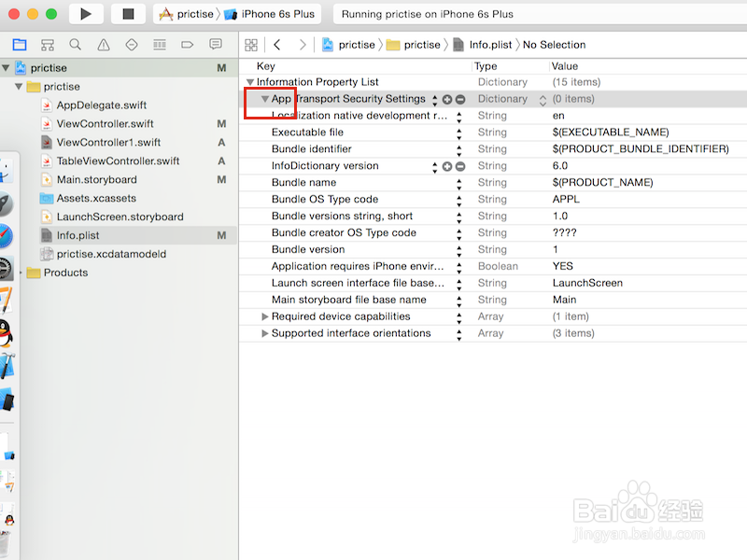Open Main.storyboard
This screenshot has width=747, height=560.
(x=97, y=179)
